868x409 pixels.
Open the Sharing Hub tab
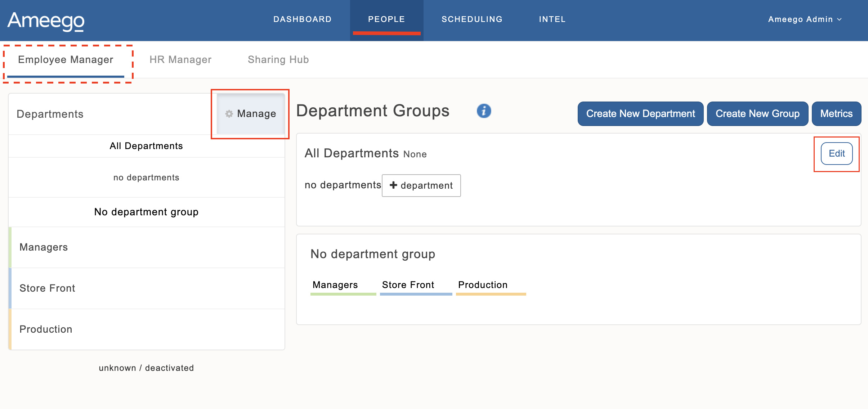[278, 59]
